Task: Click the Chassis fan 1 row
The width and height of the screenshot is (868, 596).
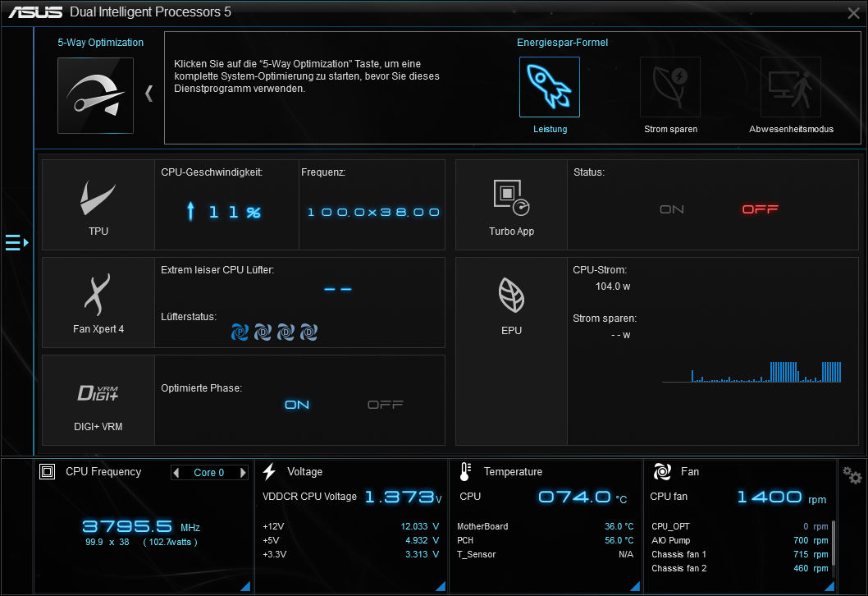Action: [739, 554]
